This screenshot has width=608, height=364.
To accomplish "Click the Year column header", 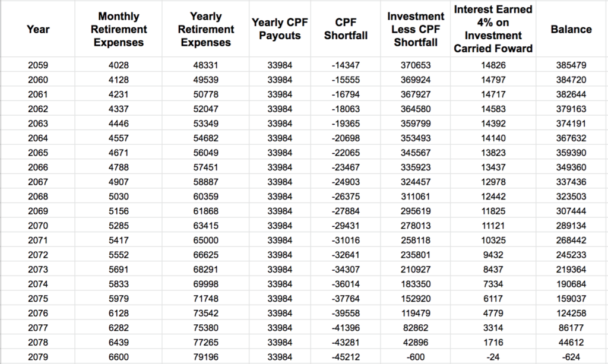I will (38, 29).
